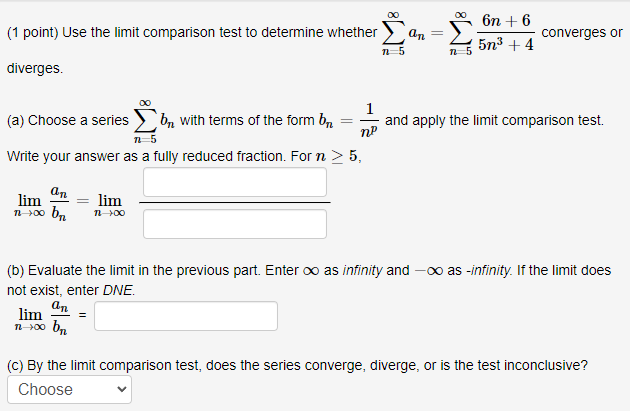Screen dimensions: 630x411
Task: Click the n ≥ 5 expression
Action: click(337, 156)
